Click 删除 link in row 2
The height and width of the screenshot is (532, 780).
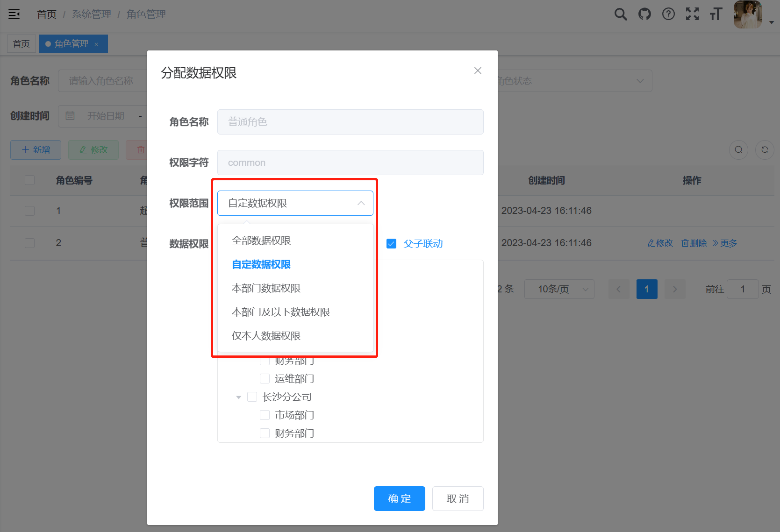coord(694,243)
